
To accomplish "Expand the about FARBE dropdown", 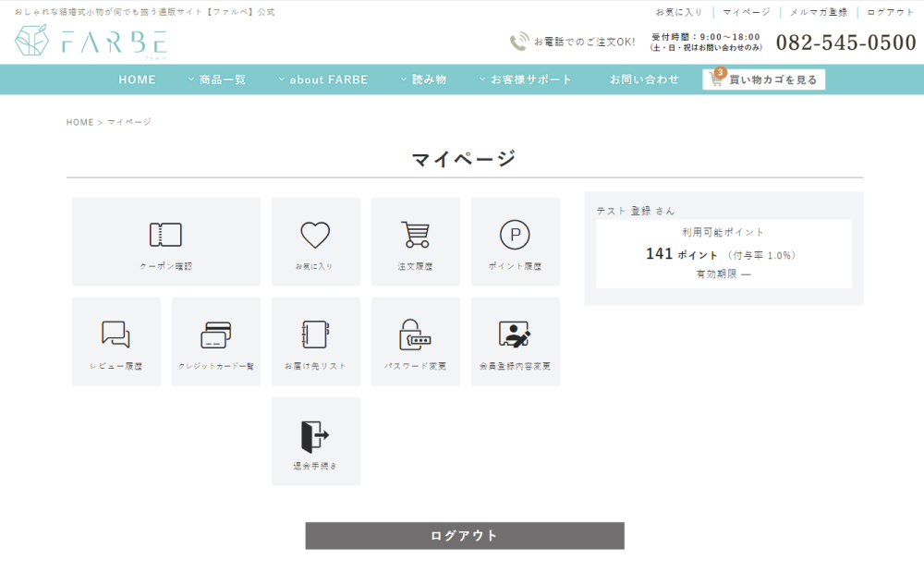I will [328, 79].
